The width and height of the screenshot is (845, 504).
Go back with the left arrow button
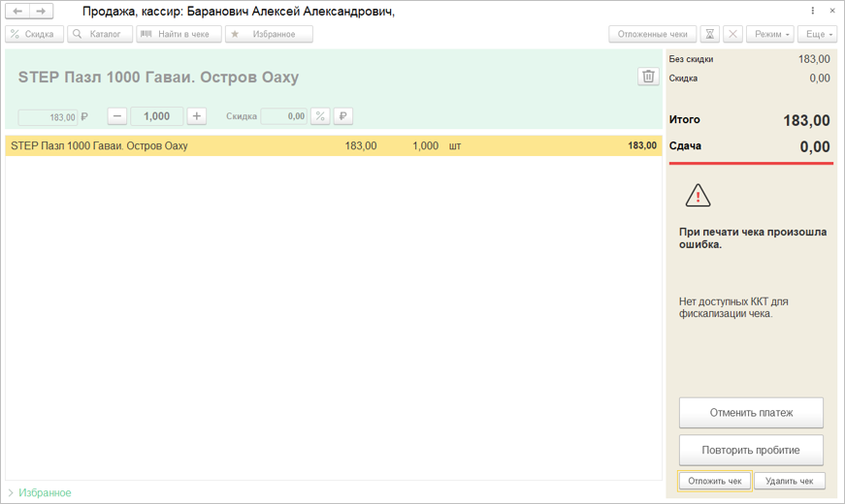pos(17,11)
